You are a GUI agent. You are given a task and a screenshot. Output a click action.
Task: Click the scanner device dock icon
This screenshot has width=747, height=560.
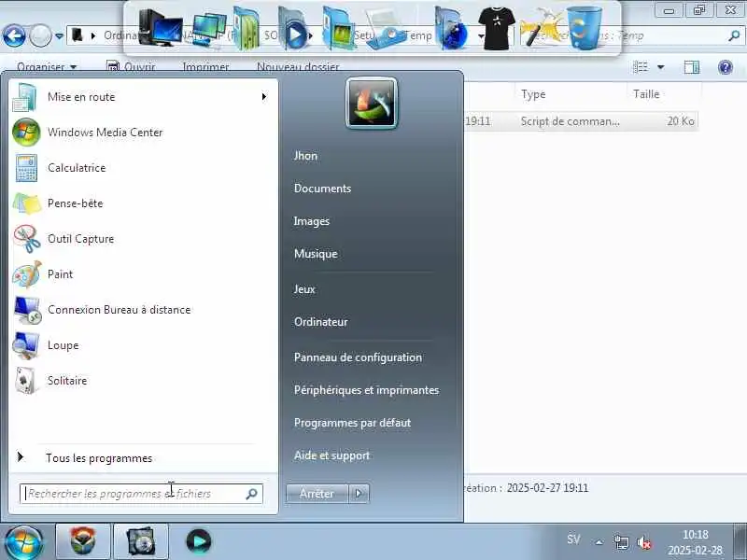387,30
